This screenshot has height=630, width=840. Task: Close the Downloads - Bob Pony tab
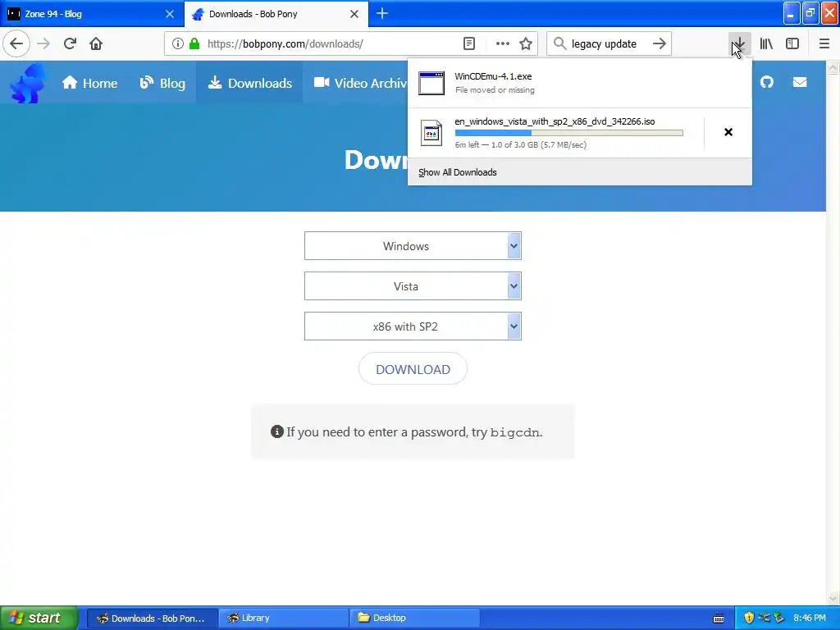click(x=354, y=14)
